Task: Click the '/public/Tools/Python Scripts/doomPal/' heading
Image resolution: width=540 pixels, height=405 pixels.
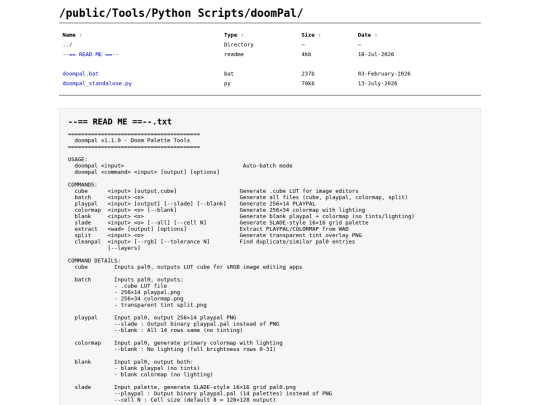Action: pyautogui.click(x=181, y=13)
